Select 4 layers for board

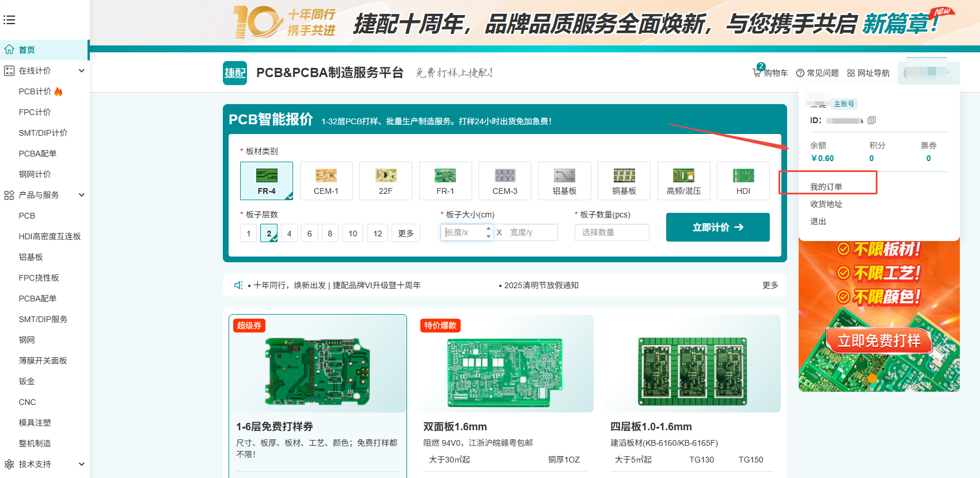click(289, 234)
